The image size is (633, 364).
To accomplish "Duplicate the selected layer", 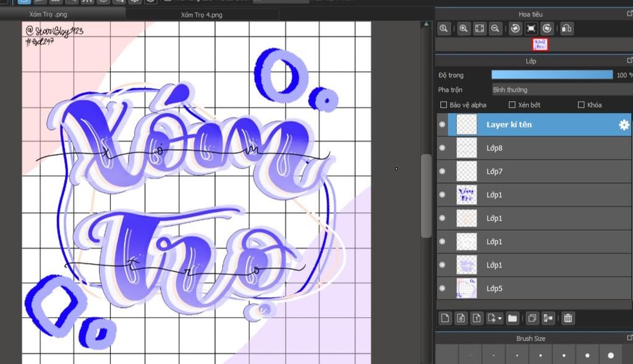I will (532, 318).
